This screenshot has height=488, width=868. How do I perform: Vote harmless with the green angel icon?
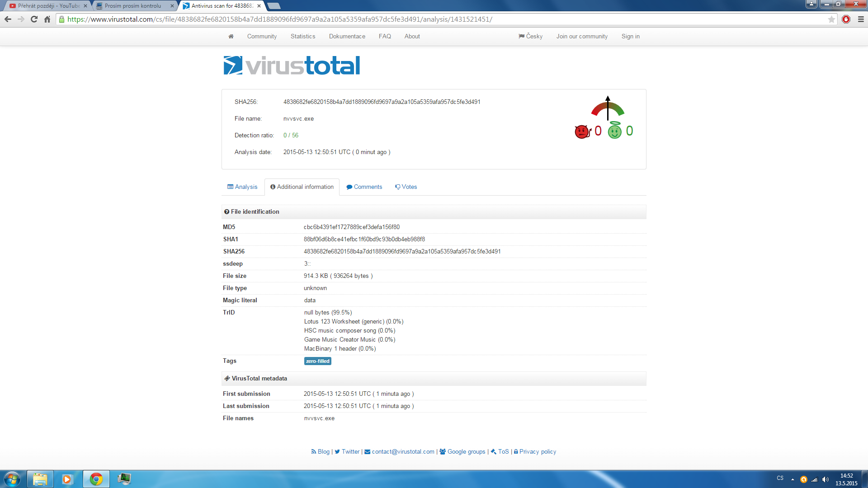[x=615, y=131]
